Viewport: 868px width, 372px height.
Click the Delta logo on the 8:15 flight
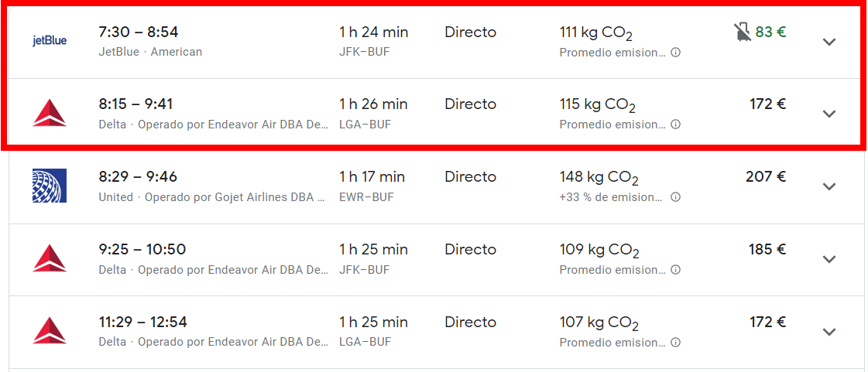click(50, 114)
